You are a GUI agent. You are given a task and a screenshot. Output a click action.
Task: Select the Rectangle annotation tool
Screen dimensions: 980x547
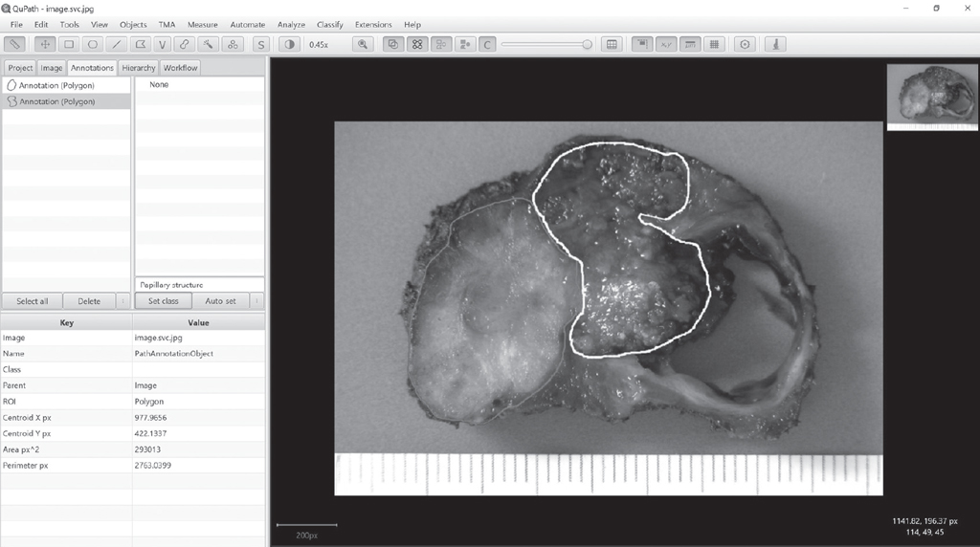[x=69, y=44]
